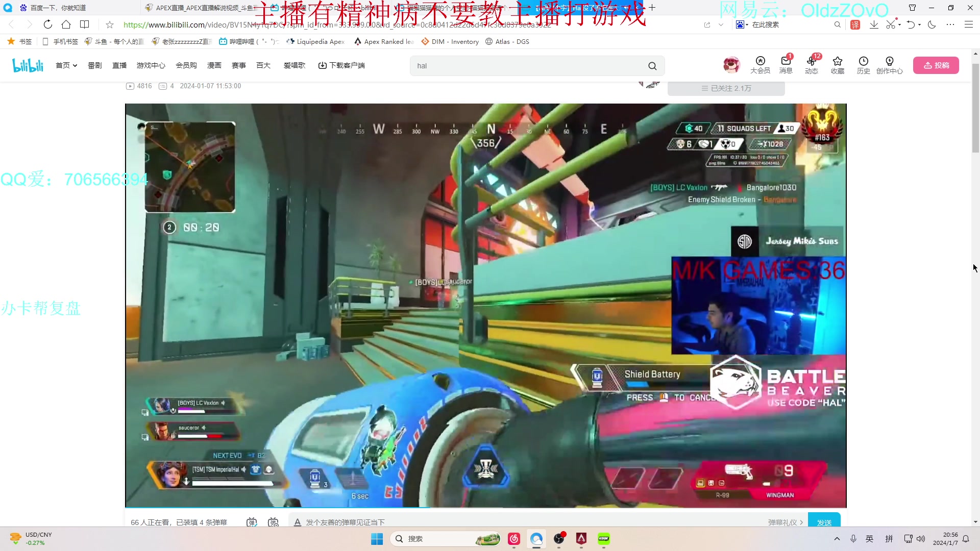This screenshot has height=551, width=980.
Task: Open the DIM - Inventory bookmark
Action: click(450, 42)
